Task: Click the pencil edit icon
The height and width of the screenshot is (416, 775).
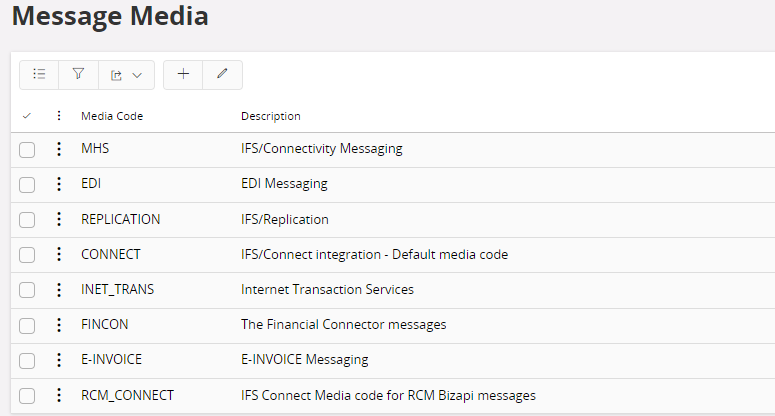Action: point(222,74)
